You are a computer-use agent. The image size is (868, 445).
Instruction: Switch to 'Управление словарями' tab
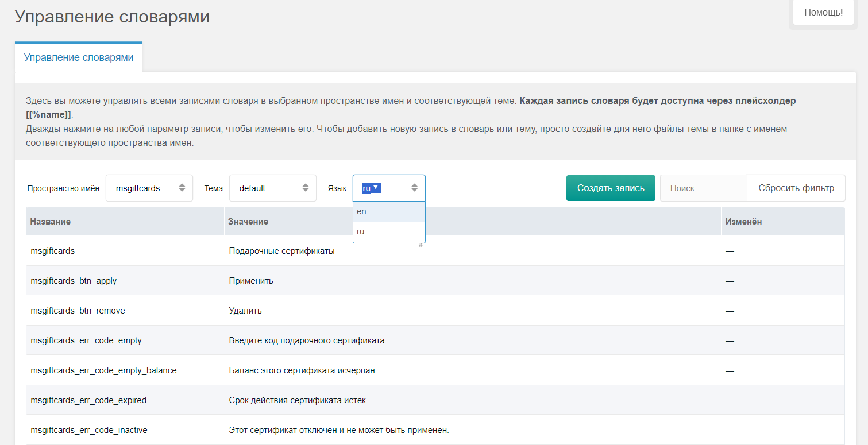coord(79,57)
